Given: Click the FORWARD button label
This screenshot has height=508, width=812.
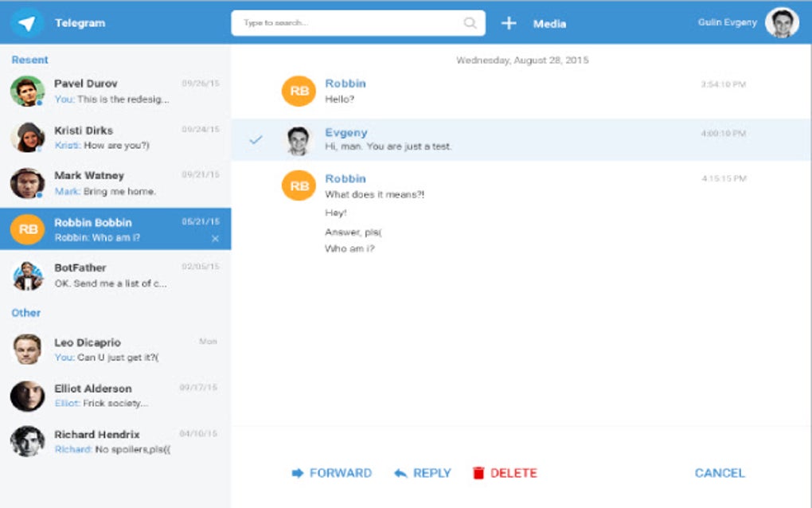Looking at the screenshot, I should tap(340, 473).
